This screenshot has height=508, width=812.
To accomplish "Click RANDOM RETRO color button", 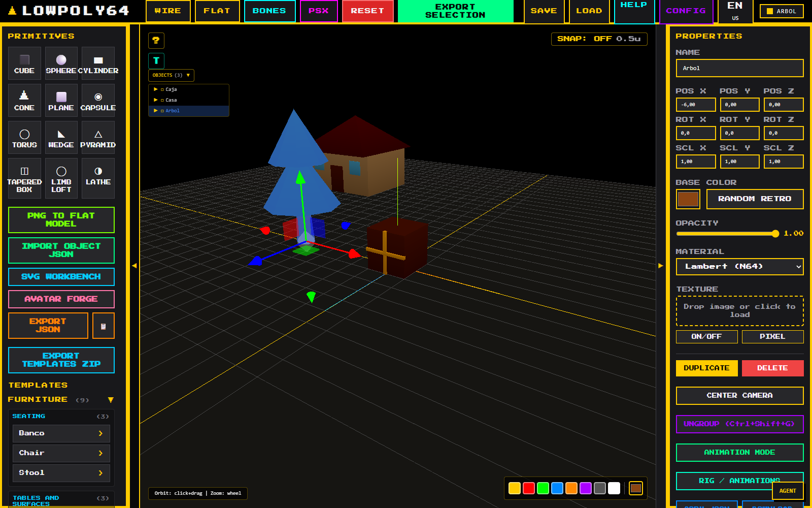I will 755,199.
